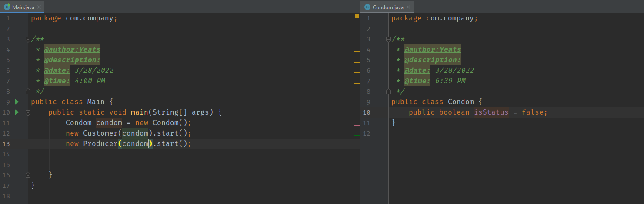Screen dimensions: 644x204
Task: Click line number 18 in Main.java gutter
Action: tap(7, 196)
